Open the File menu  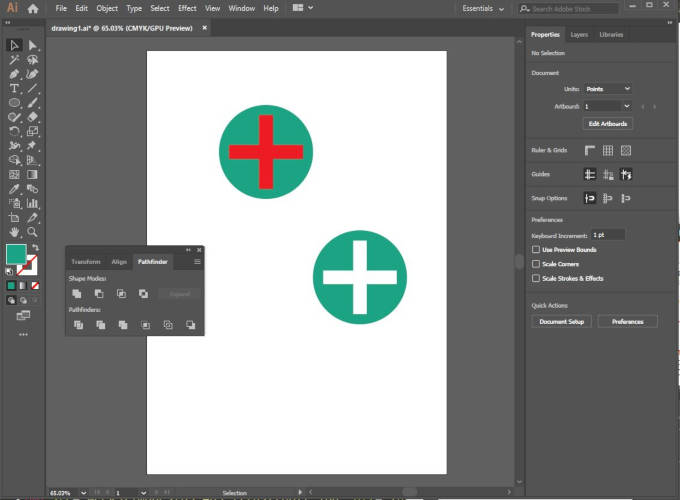[x=61, y=8]
